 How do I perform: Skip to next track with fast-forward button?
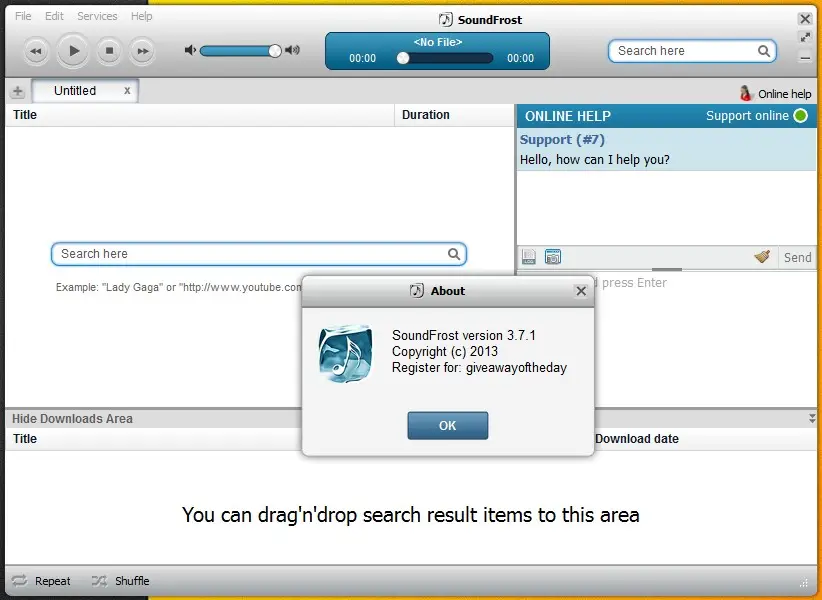[142, 51]
